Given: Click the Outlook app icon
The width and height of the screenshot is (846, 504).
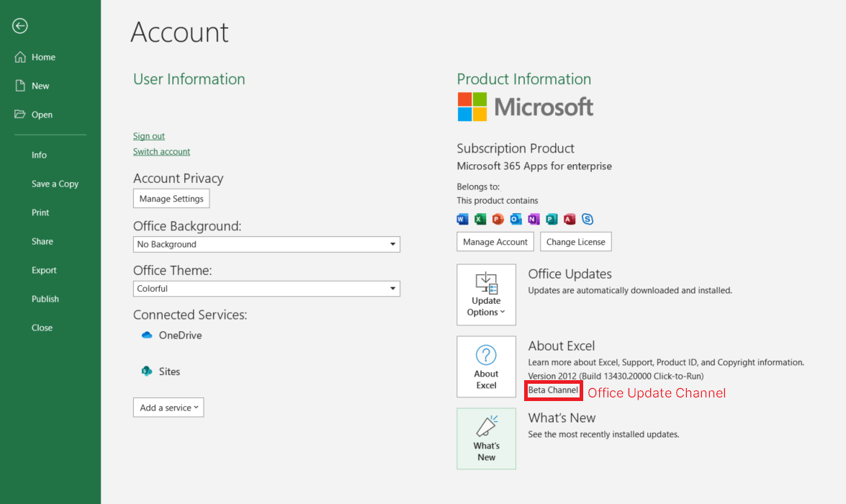Looking at the screenshot, I should click(x=516, y=219).
